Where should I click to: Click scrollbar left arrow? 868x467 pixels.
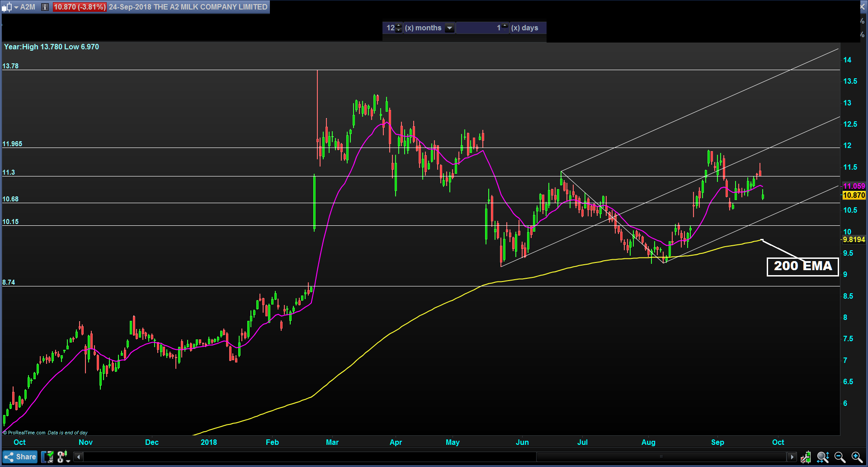(79, 457)
